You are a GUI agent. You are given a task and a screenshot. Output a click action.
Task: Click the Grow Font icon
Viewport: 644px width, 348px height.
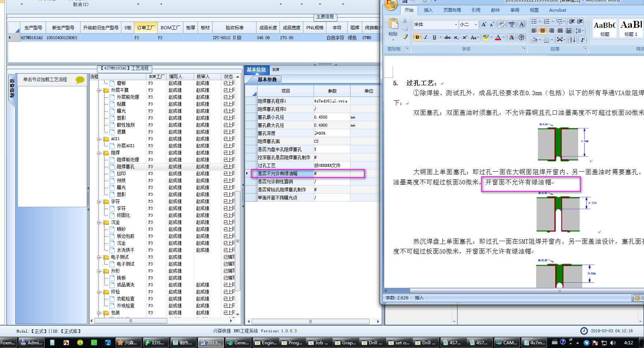click(x=484, y=25)
